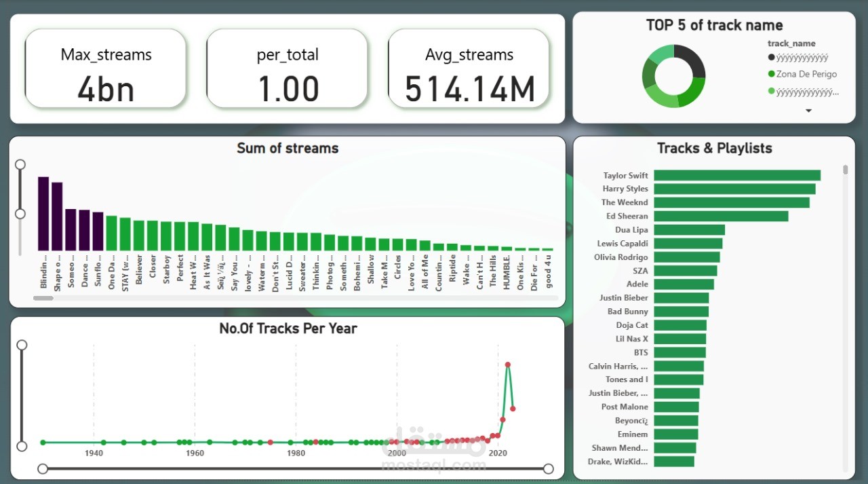Click the horizontal scrollbar below Sum of streams
The image size is (868, 484).
[x=43, y=297]
